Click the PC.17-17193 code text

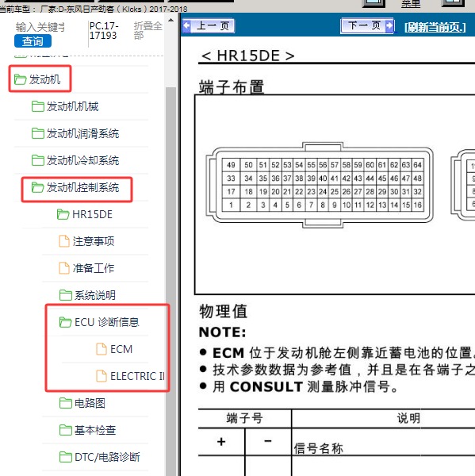(104, 31)
